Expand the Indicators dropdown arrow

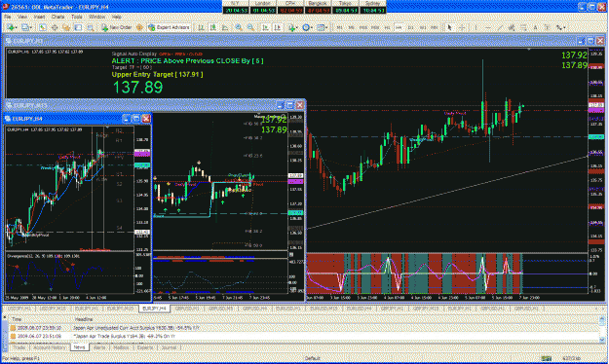pos(297,27)
